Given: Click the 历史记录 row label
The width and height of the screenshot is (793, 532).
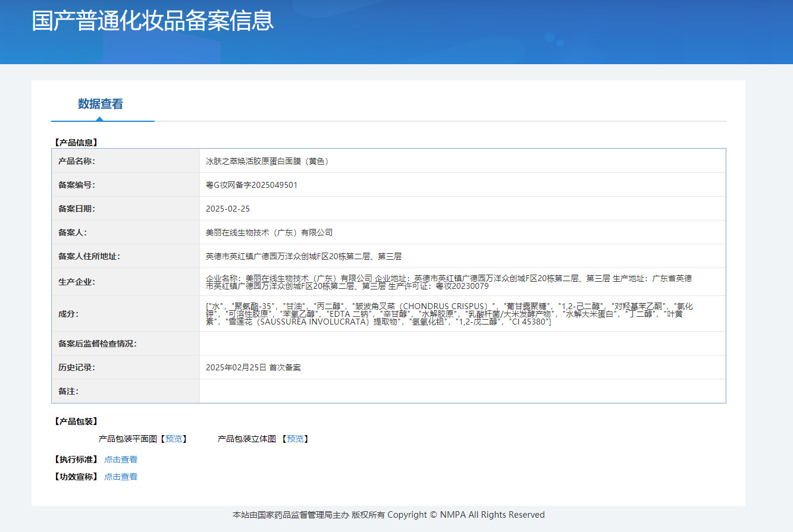Looking at the screenshot, I should click(x=77, y=367).
